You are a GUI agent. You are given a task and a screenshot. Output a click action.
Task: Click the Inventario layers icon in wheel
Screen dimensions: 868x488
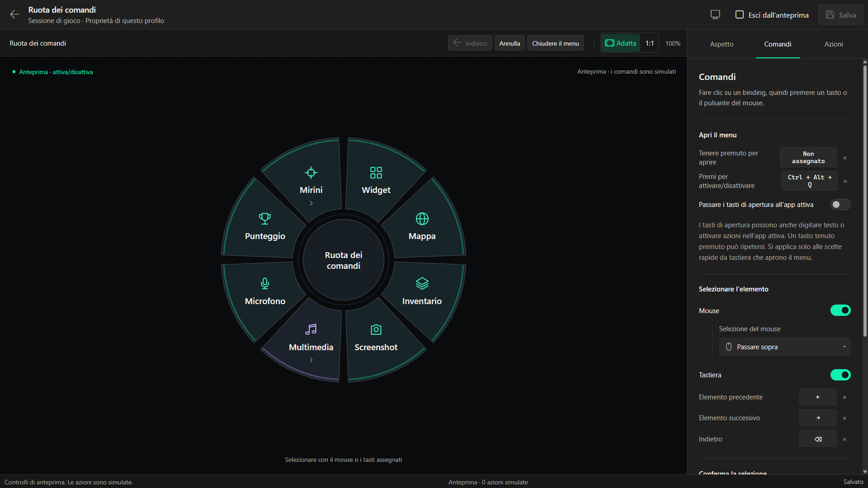tap(422, 283)
